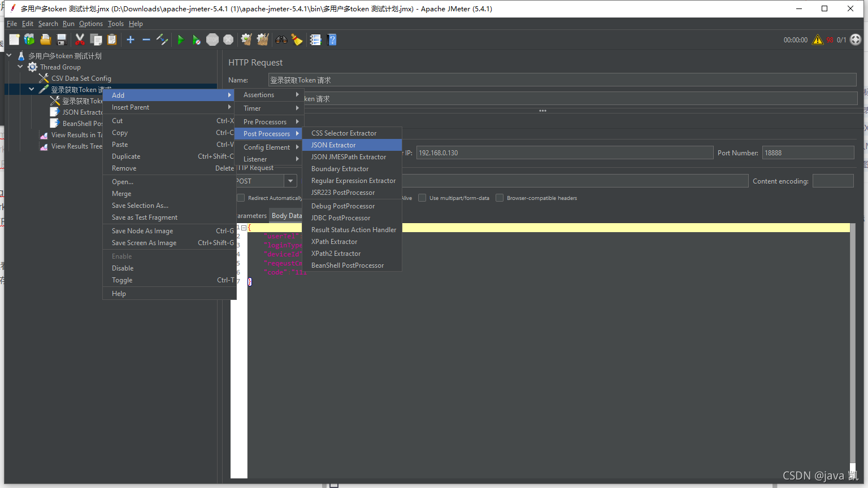This screenshot has height=488, width=868.
Task: Switch to the Body Data tab
Action: click(287, 216)
